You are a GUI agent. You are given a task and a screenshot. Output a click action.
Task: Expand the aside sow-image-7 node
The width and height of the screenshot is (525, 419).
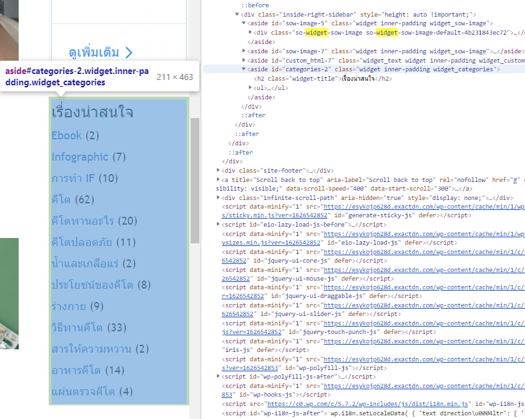point(244,51)
